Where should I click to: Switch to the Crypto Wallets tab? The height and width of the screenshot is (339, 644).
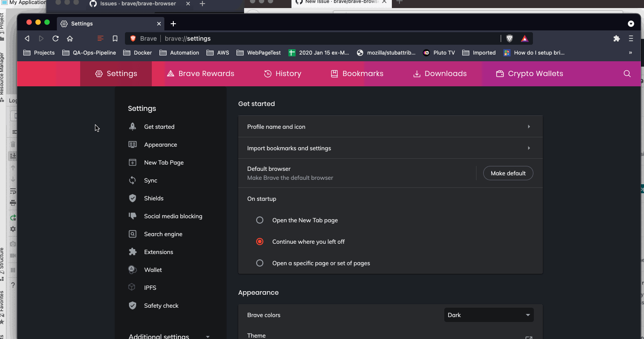(529, 74)
